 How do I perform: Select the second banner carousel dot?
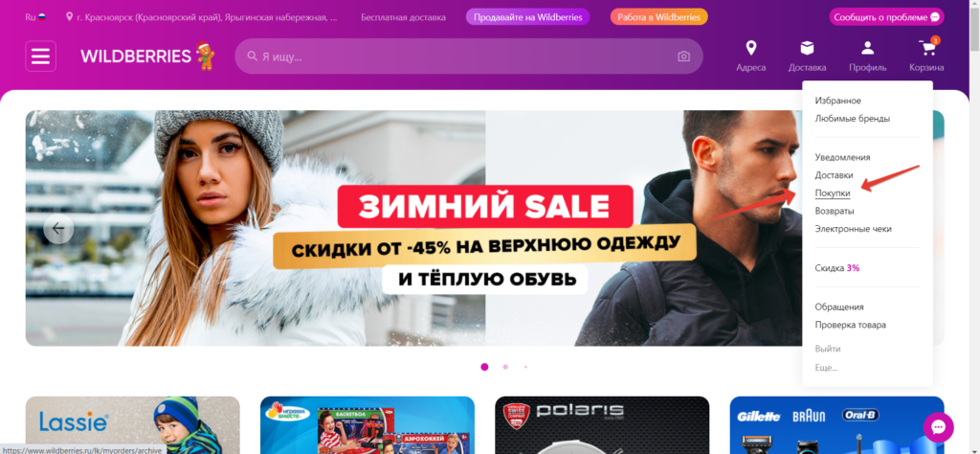pyautogui.click(x=505, y=367)
